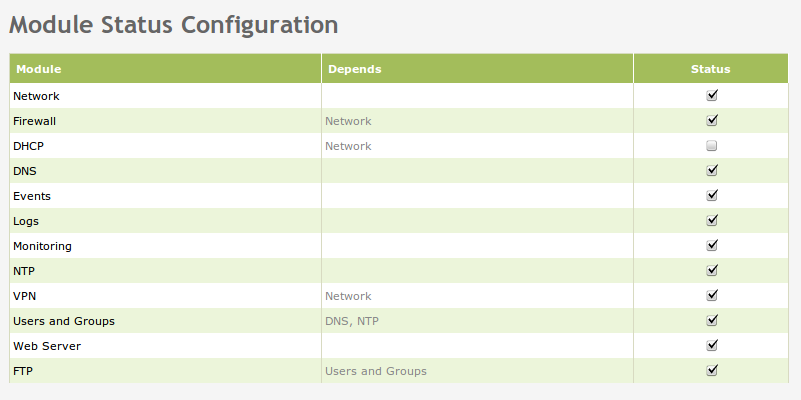The image size is (801, 400).
Task: Disable Users and Groups module checkbox
Action: pos(712,321)
